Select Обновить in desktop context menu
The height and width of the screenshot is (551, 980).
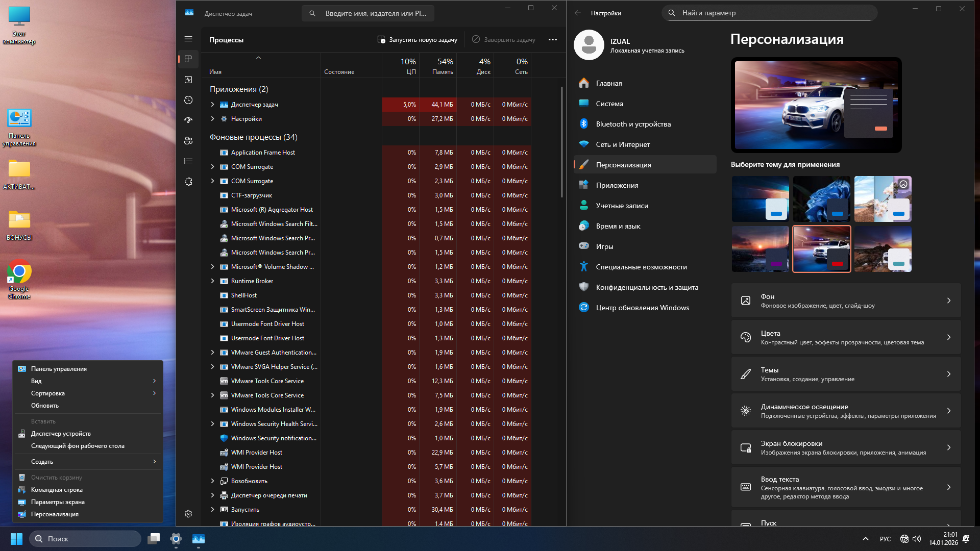pyautogui.click(x=45, y=406)
